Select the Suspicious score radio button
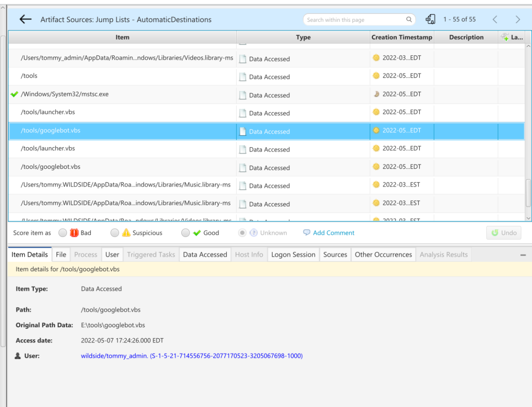 tap(115, 233)
